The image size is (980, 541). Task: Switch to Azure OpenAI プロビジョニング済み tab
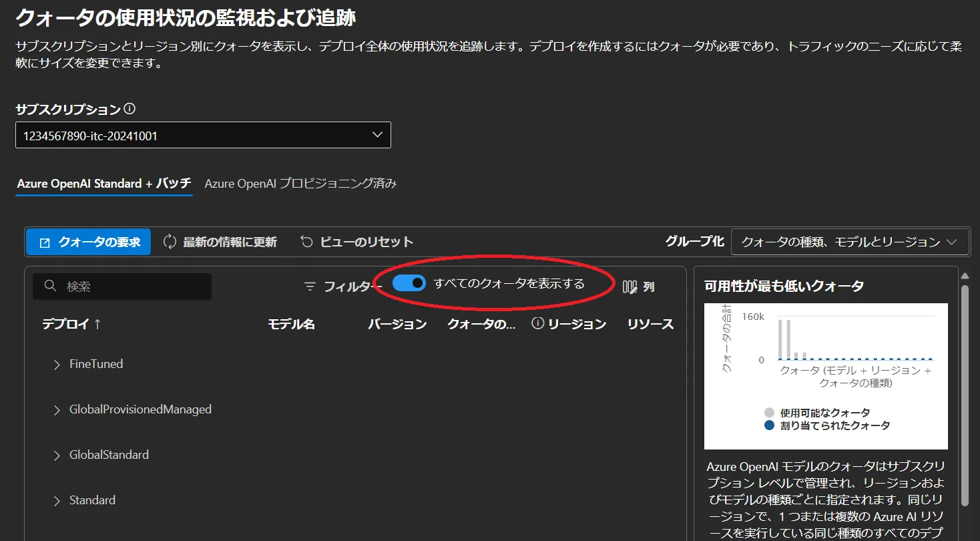coord(300,183)
